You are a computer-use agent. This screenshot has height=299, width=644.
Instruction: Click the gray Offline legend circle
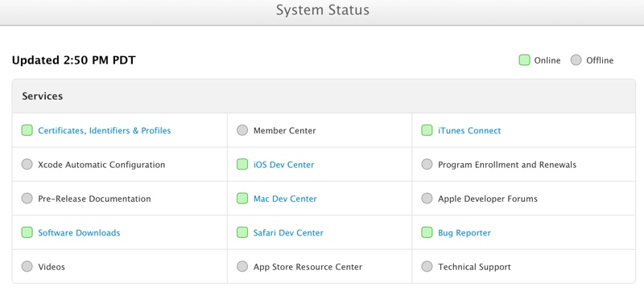coord(576,60)
